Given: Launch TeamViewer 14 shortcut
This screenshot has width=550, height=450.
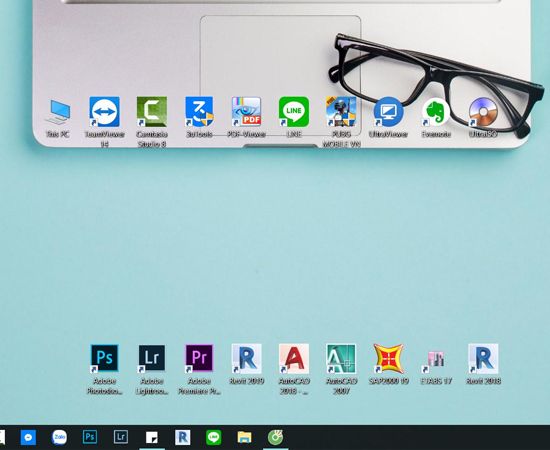Looking at the screenshot, I should point(105,112).
